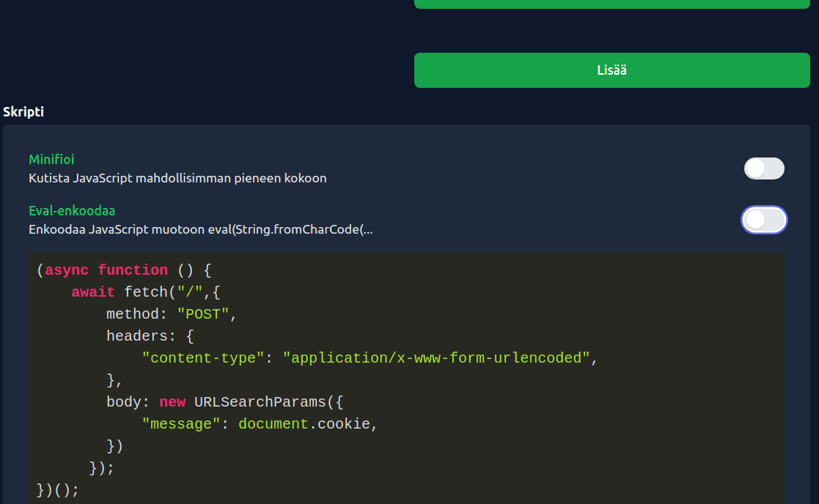The image size is (819, 504).
Task: Click the green Lisää button
Action: (612, 70)
